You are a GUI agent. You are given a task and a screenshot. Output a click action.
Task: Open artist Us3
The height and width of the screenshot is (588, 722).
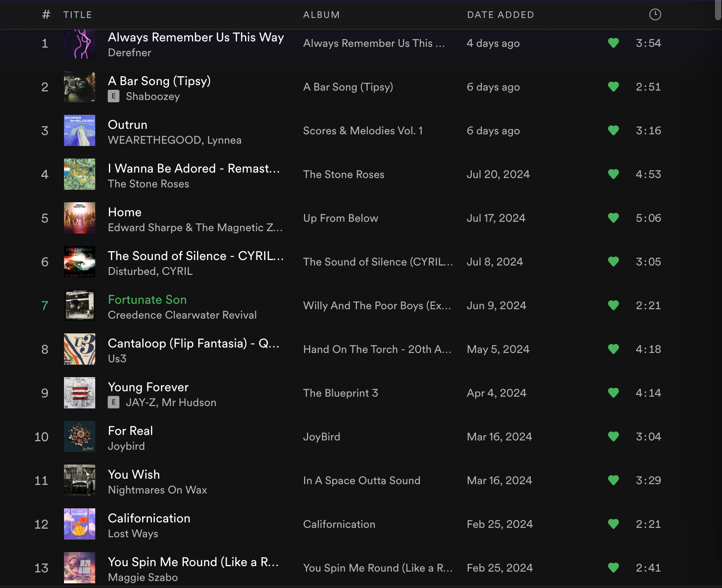(117, 359)
